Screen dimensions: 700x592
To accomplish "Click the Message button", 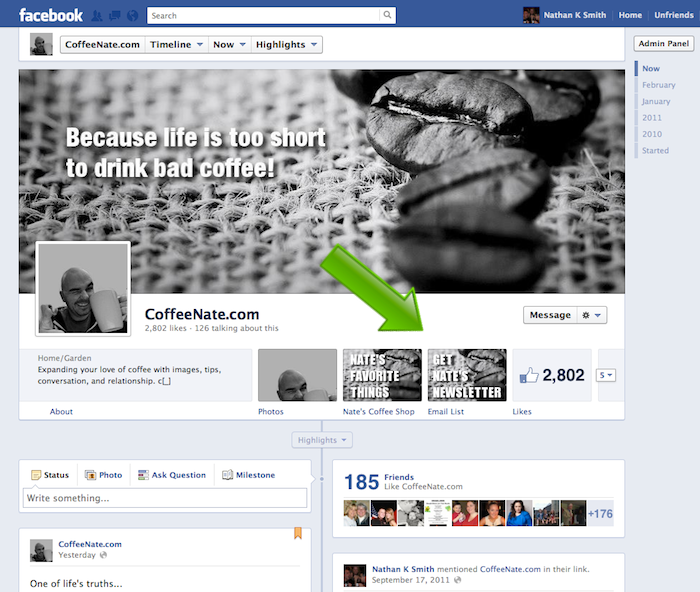I will (550, 315).
